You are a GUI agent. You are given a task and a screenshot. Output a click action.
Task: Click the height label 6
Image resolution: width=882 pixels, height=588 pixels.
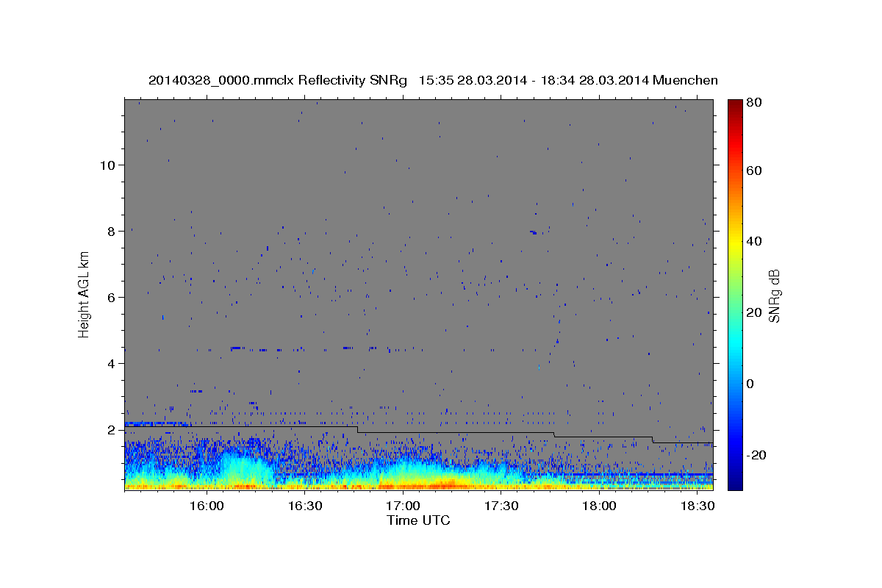(112, 297)
